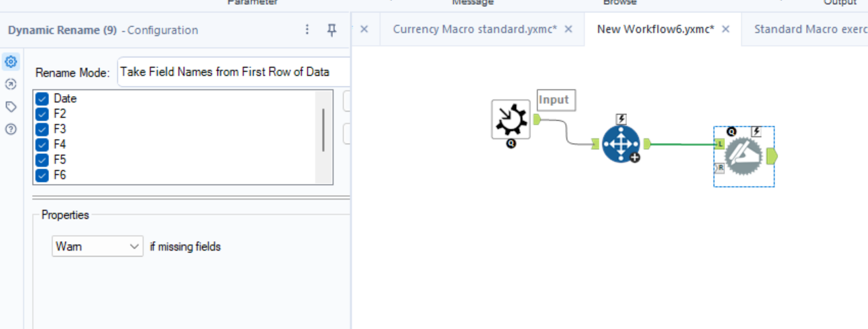The image size is (868, 329).
Task: Open the configuration window kebab menu
Action: click(307, 29)
